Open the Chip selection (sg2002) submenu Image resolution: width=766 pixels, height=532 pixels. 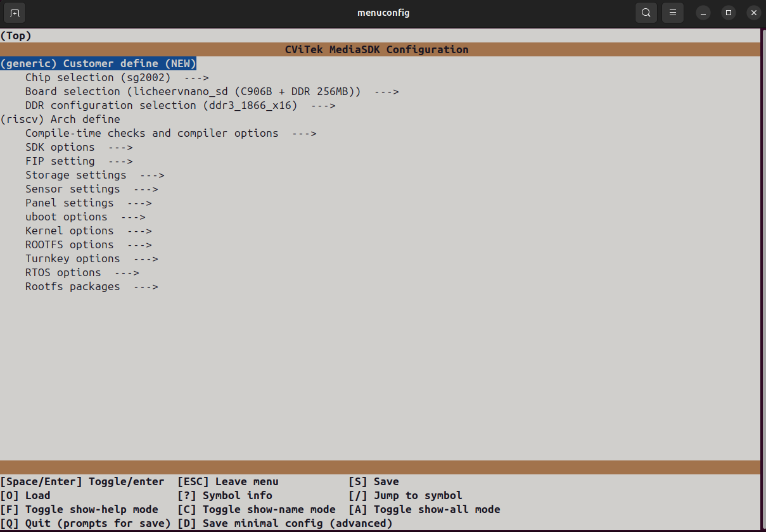(117, 77)
